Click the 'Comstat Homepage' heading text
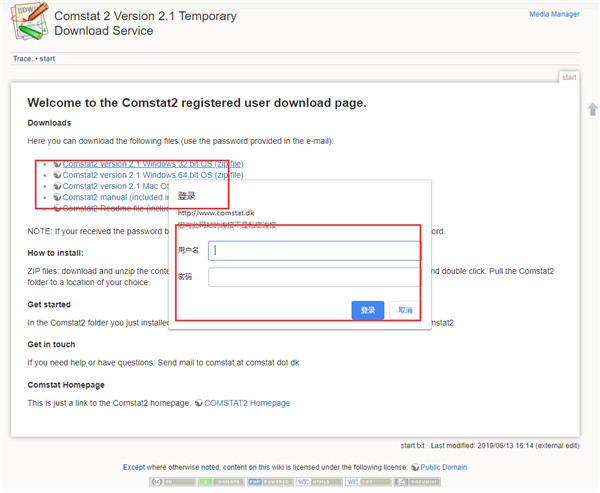The width and height of the screenshot is (600, 493). [66, 385]
